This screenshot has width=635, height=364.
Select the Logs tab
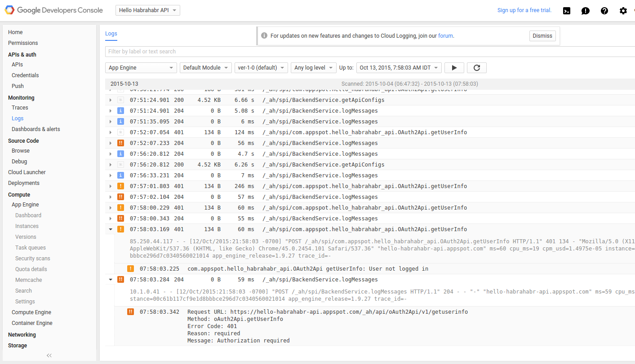[111, 34]
